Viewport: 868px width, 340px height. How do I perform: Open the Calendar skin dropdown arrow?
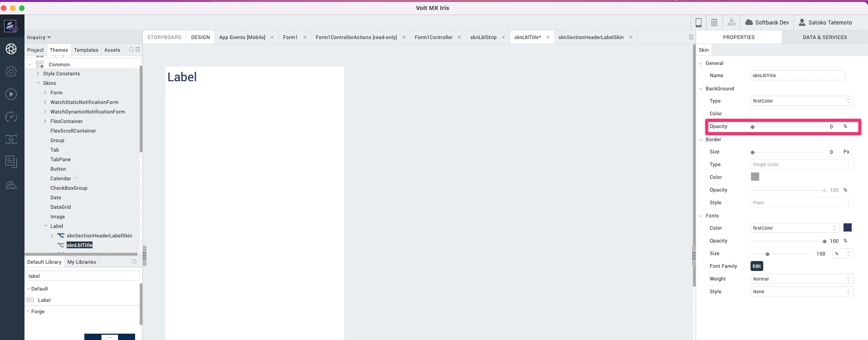[x=77, y=178]
